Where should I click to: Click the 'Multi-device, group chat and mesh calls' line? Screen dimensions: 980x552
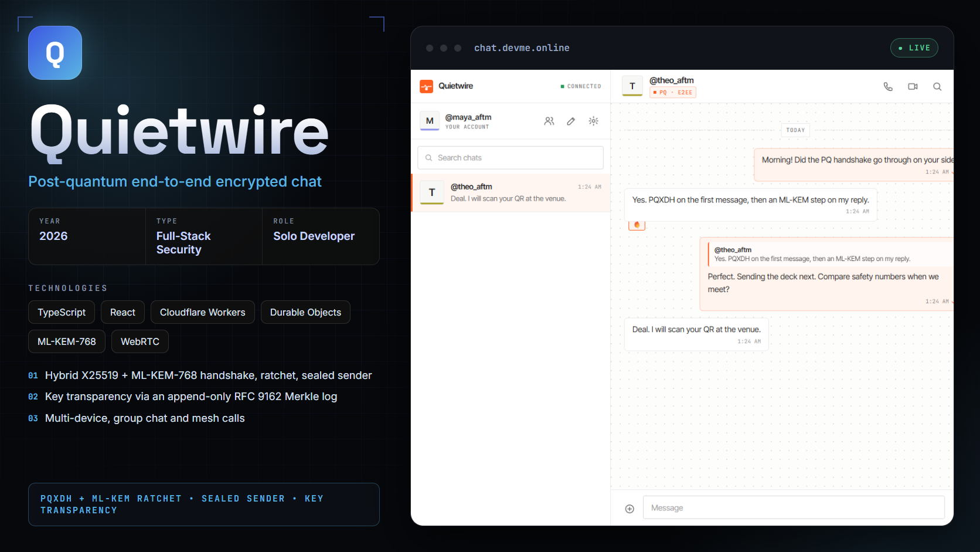[145, 418]
